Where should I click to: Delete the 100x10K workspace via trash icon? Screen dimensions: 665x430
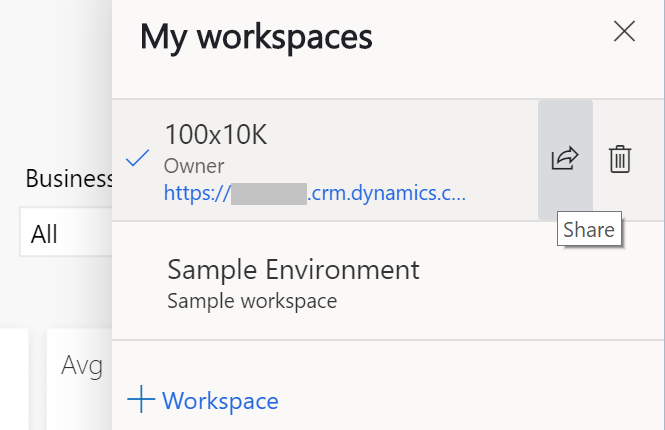click(620, 159)
